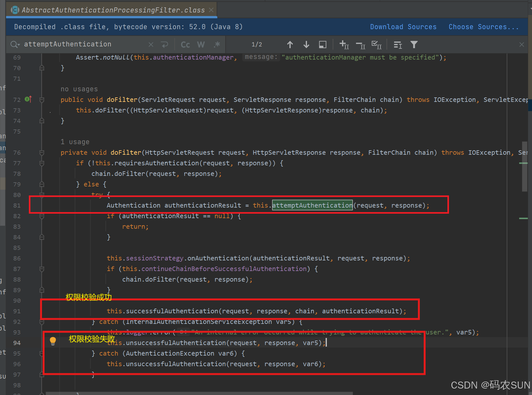Toggle Words (W) search option
532x395 pixels.
point(201,45)
